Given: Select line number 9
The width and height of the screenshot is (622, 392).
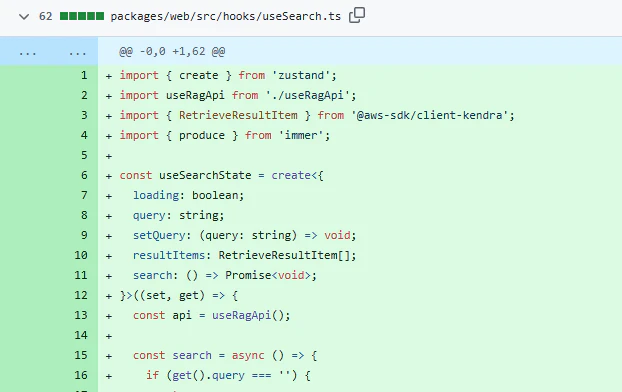Looking at the screenshot, I should coord(84,235).
